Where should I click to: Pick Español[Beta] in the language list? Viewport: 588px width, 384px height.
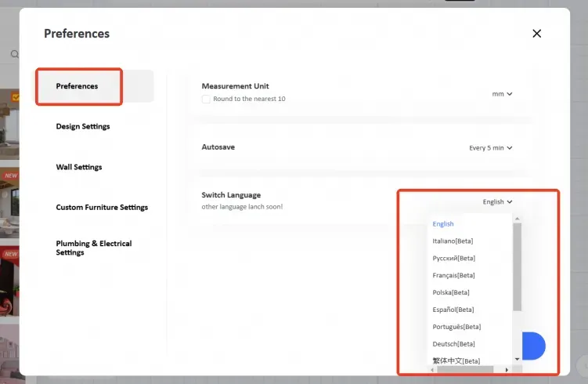tap(453, 310)
